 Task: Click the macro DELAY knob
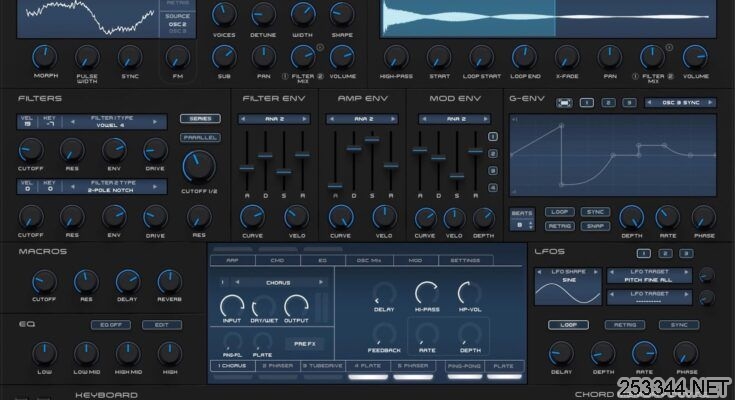pos(127,282)
